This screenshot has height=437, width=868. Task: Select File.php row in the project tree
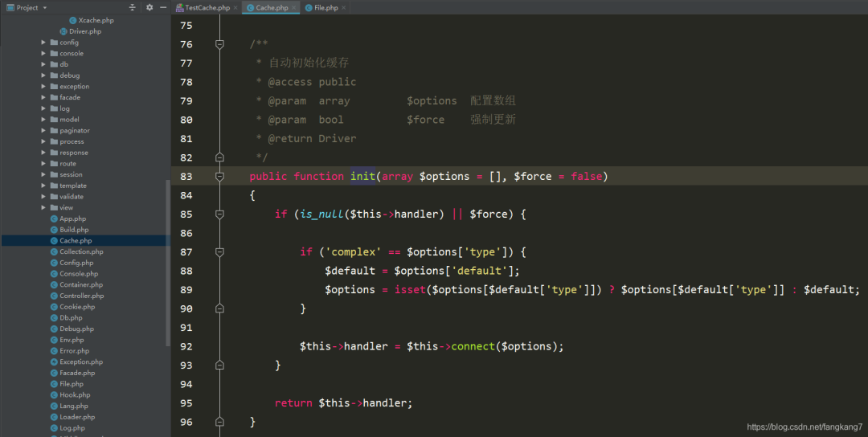click(84, 384)
